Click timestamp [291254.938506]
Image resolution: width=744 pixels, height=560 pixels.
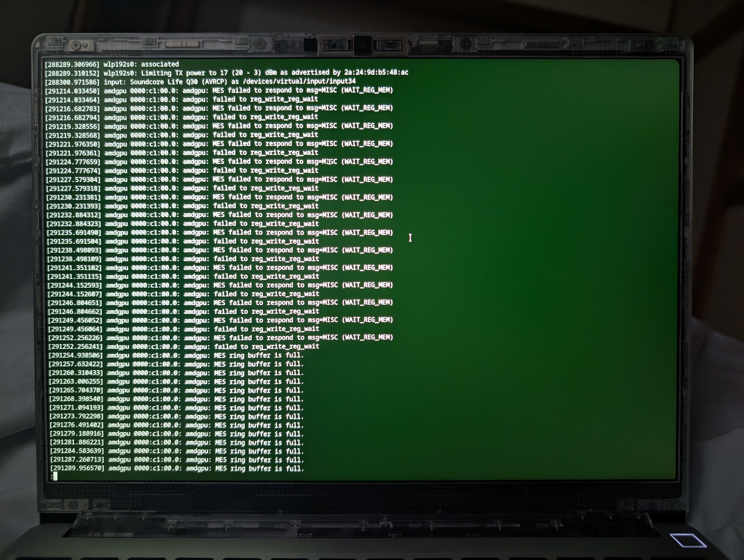pyautogui.click(x=76, y=355)
